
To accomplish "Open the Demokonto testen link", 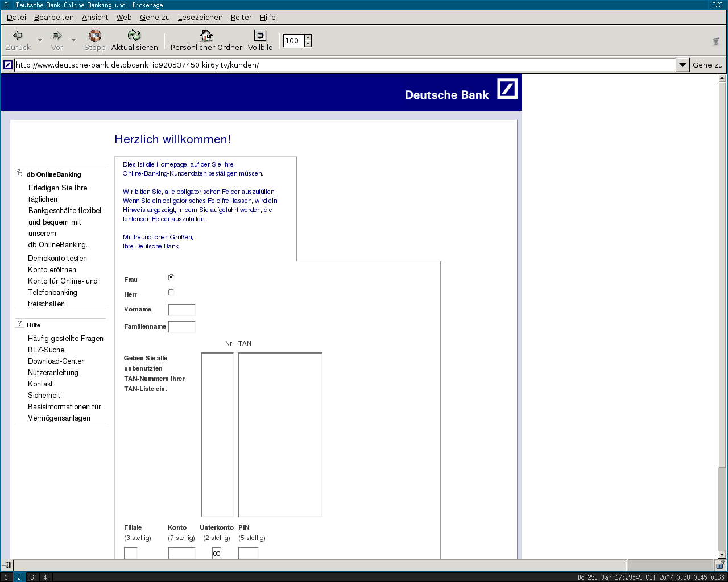I will tap(57, 258).
